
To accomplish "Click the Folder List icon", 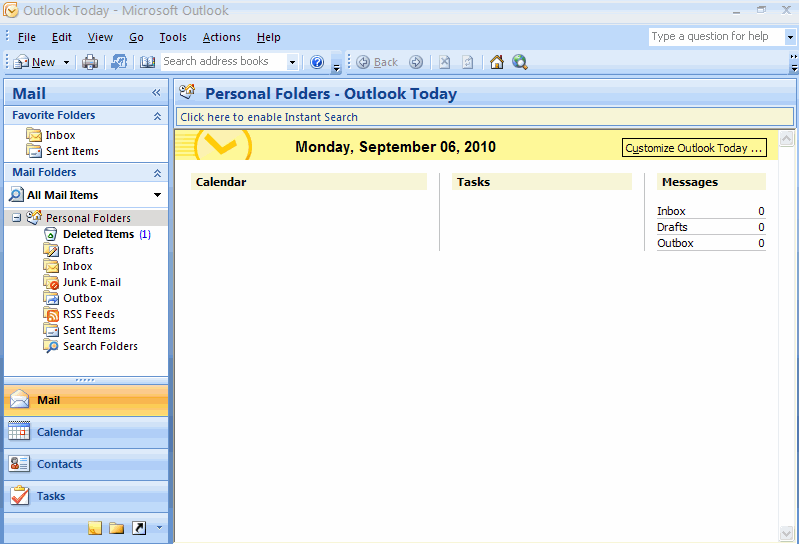I will [x=117, y=528].
